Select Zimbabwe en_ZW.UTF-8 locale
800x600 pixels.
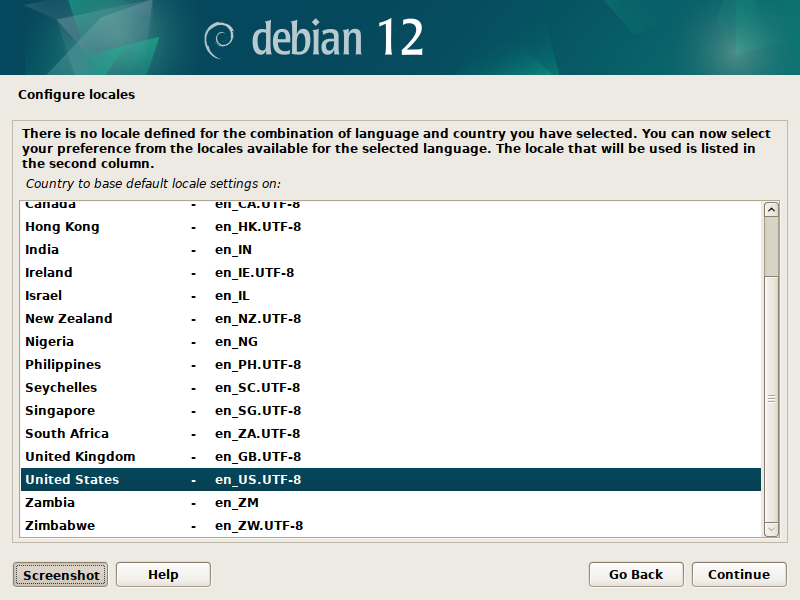[x=391, y=526]
